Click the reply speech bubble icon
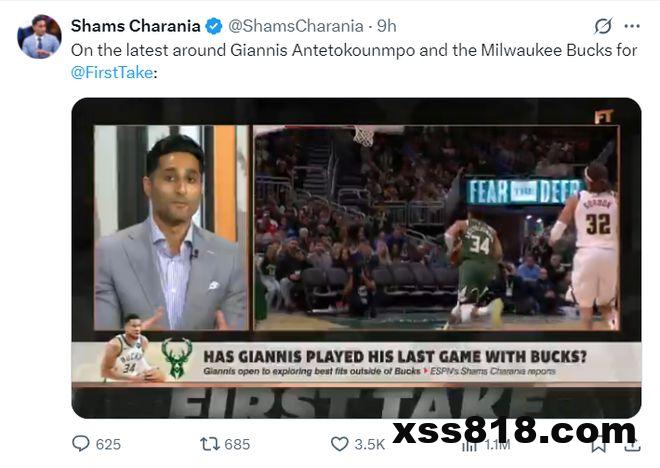Image resolution: width=660 pixels, height=468 pixels. [81, 444]
